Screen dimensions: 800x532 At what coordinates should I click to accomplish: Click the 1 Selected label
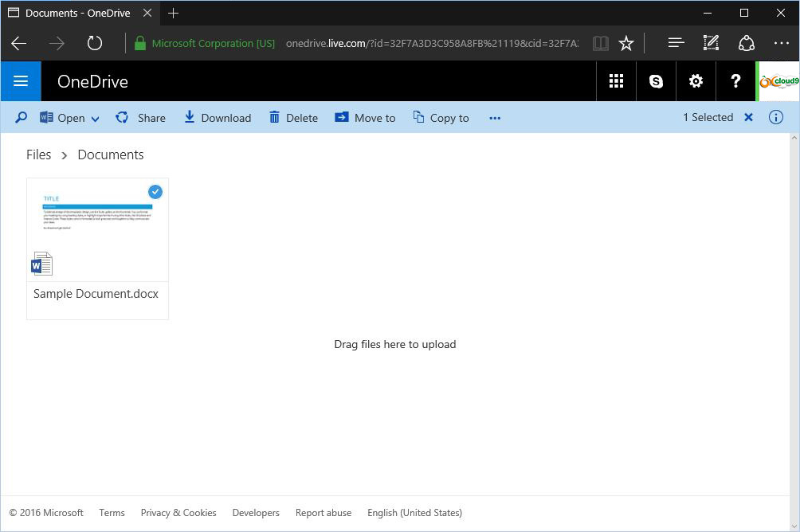point(708,117)
